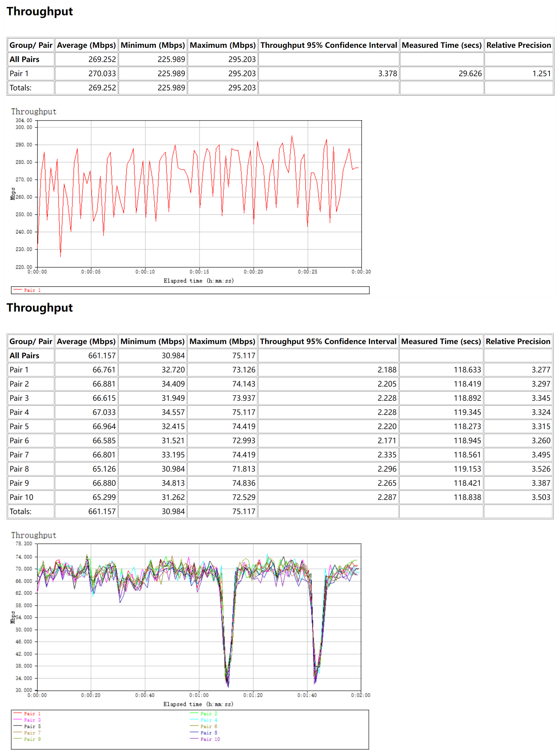This screenshot has height=756, width=560.
Task: Select the Pair 1 row in first table
Action: [x=19, y=73]
